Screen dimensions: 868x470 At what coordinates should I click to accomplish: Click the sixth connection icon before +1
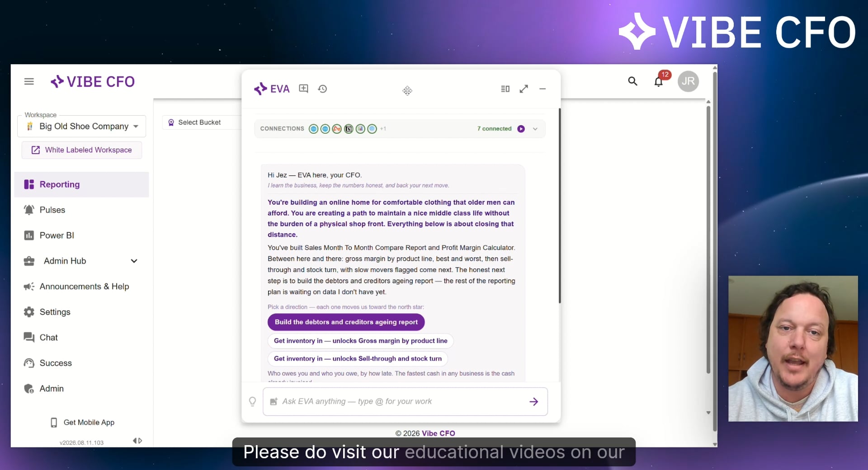point(372,129)
